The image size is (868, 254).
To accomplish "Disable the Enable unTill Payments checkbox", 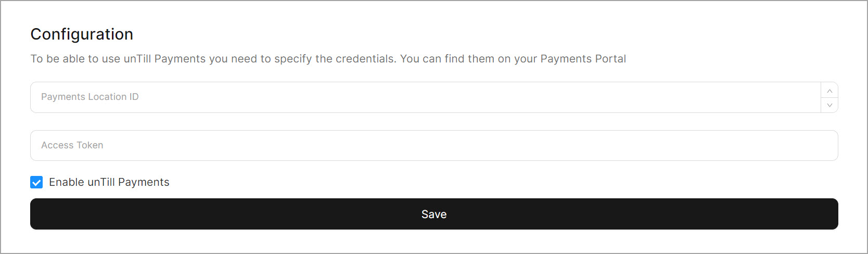I will [x=36, y=182].
